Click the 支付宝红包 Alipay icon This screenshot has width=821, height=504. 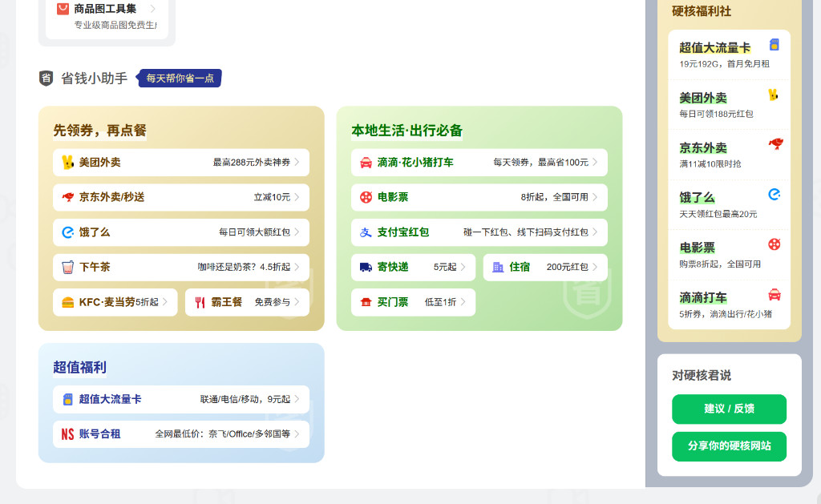pos(365,232)
